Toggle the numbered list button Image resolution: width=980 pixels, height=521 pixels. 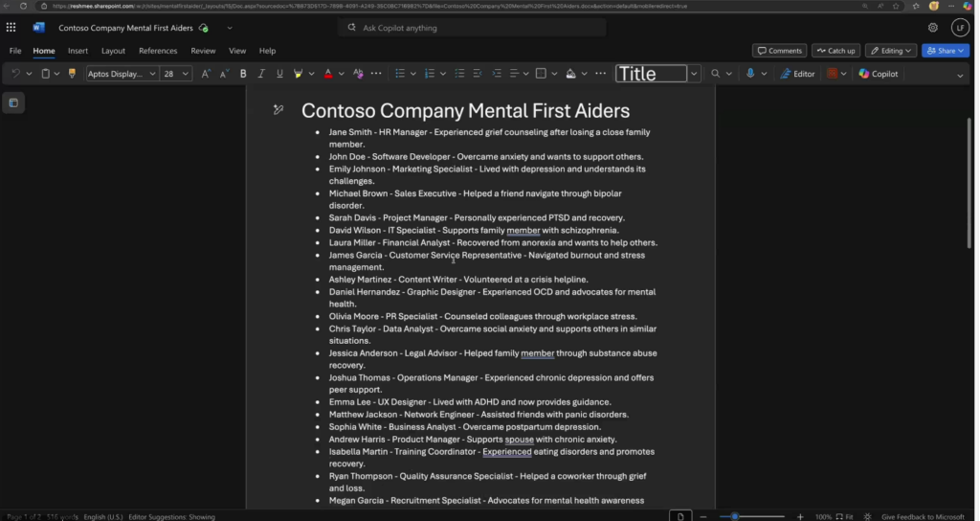430,74
